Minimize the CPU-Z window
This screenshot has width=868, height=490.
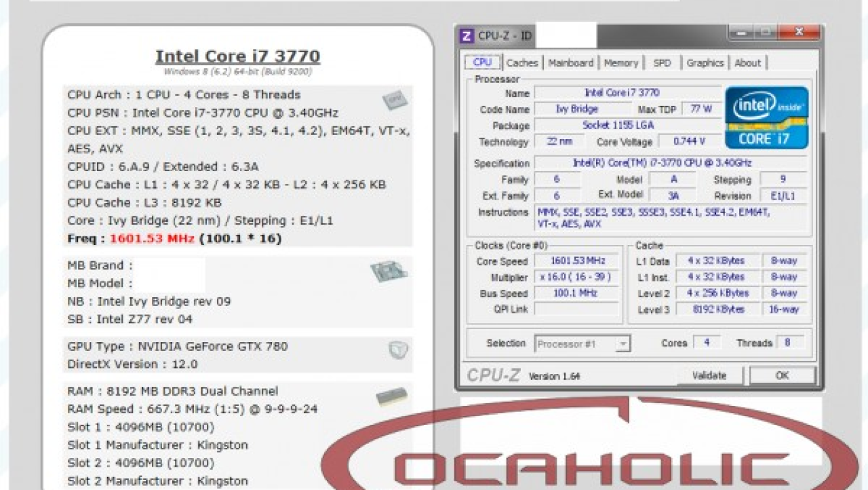click(741, 33)
